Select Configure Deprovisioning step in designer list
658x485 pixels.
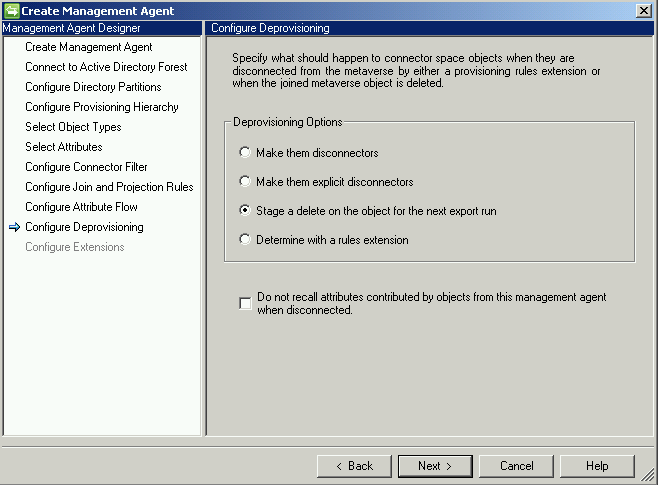coord(84,227)
